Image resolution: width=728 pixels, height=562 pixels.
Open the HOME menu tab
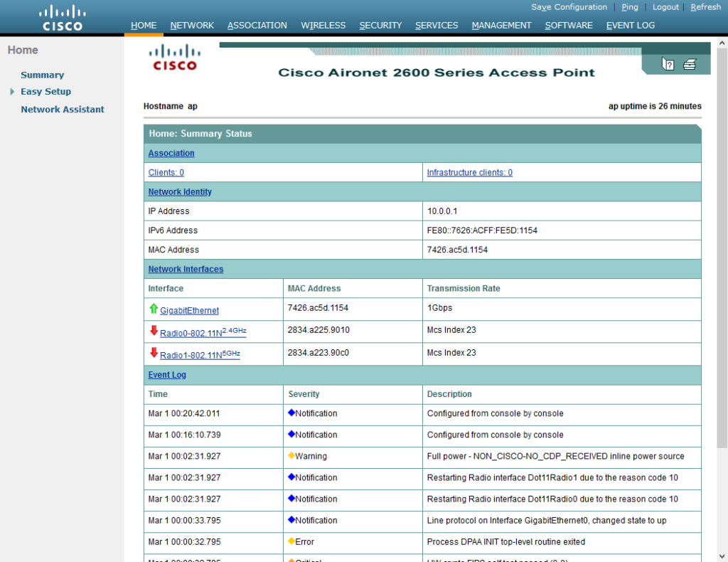[x=144, y=26]
